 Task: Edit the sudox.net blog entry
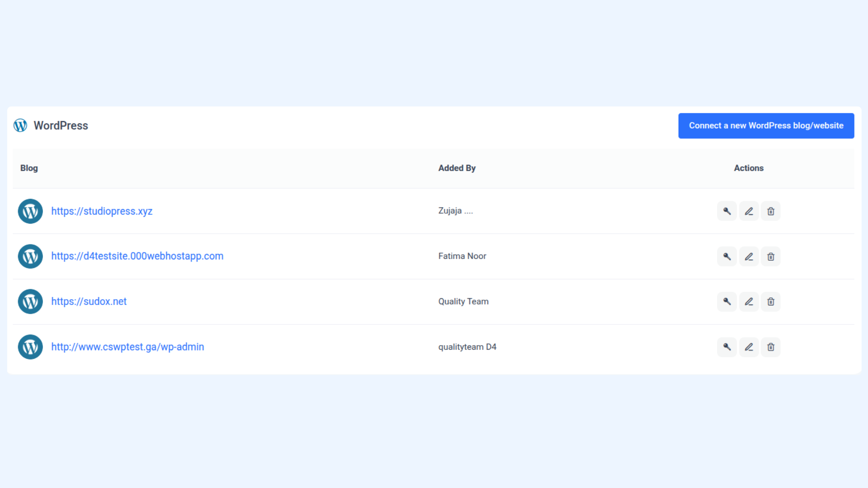[749, 301]
